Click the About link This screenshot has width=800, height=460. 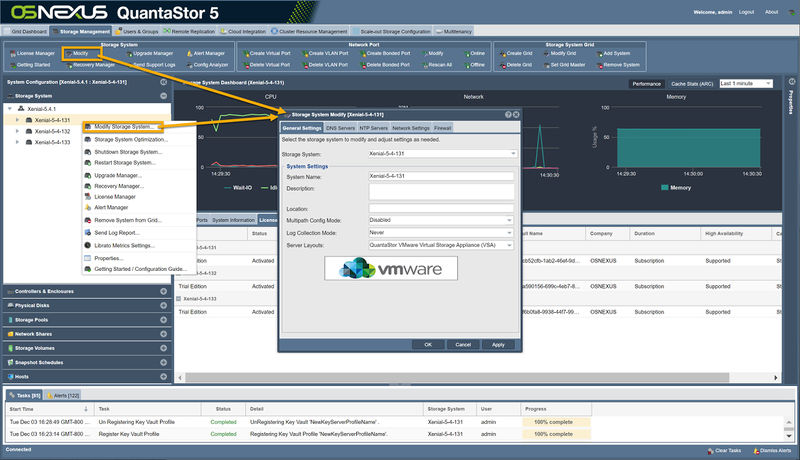[x=771, y=12]
